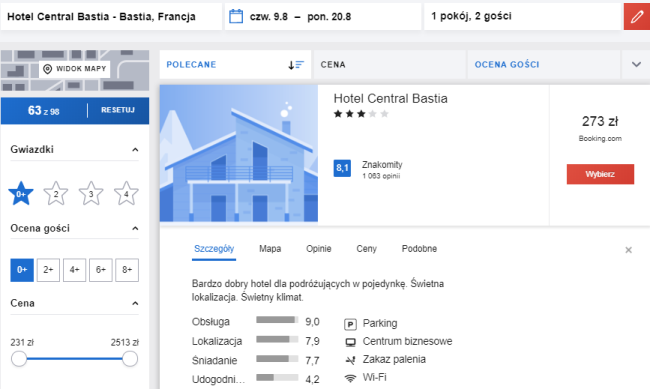The image size is (650, 389).
Task: Open the Hotel Central Bastia title link
Action: click(390, 99)
